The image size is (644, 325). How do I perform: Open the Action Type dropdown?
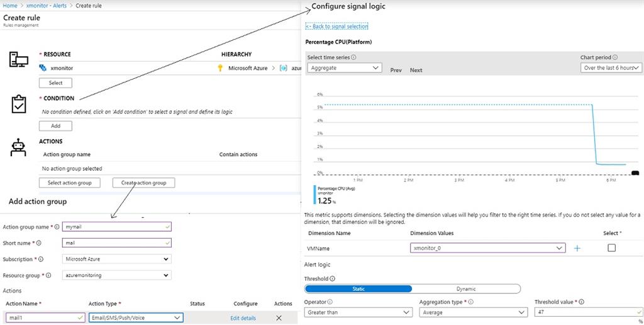click(136, 317)
